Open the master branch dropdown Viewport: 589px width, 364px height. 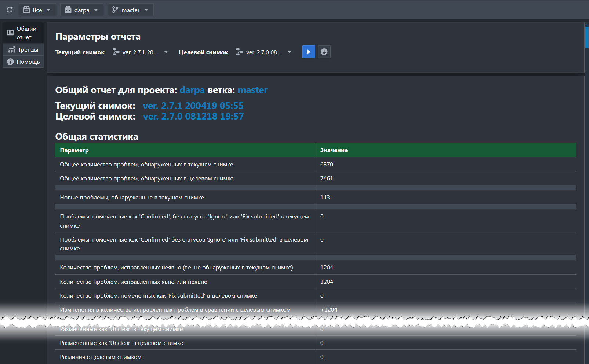[131, 10]
